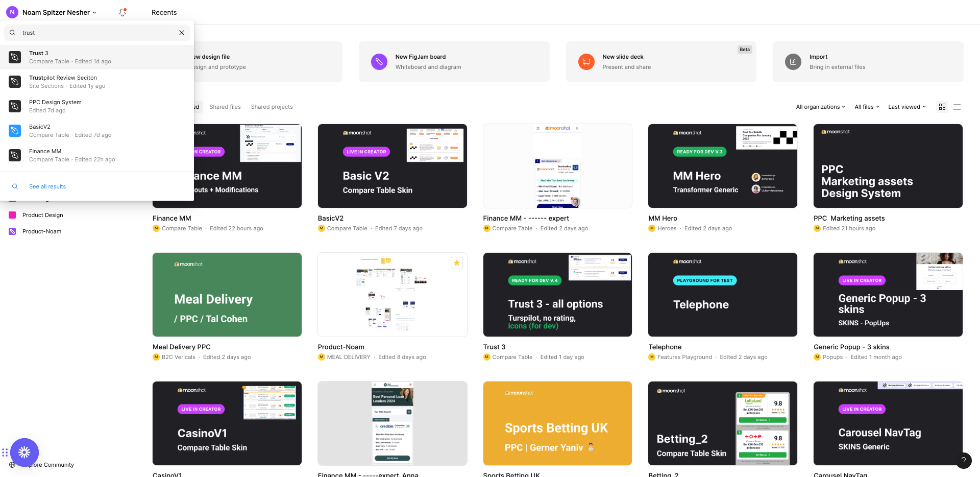Click the purple floating sparkle button
The image size is (980, 477).
click(x=24, y=452)
